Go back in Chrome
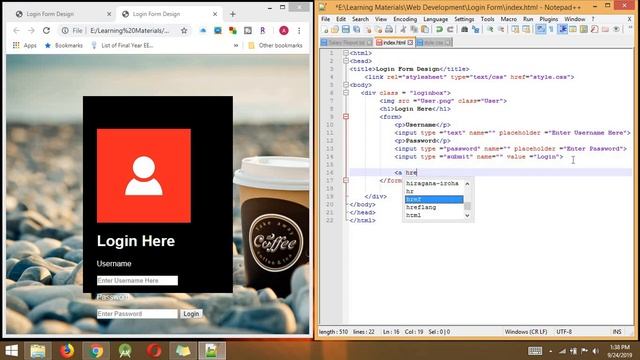 [16, 31]
